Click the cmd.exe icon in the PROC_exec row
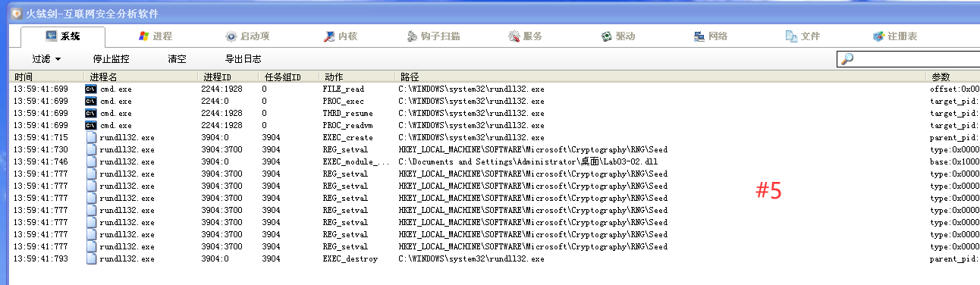Viewport: 980px width, 285px height. (x=91, y=102)
